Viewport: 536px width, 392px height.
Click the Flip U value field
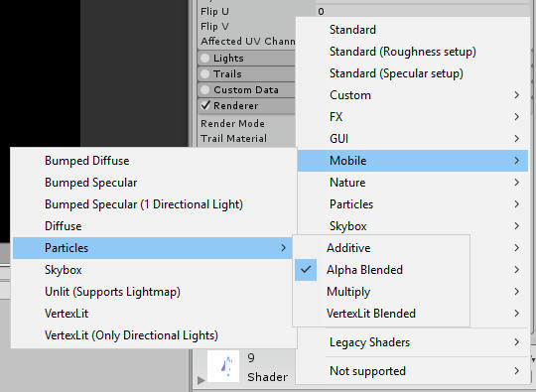tap(423, 11)
